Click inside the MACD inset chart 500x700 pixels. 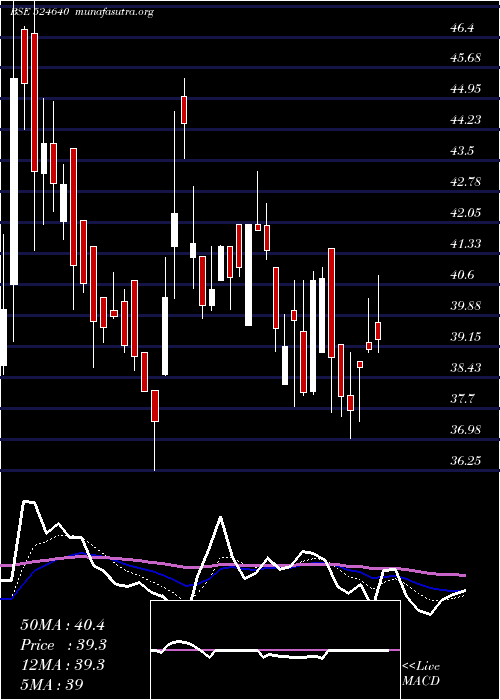[275, 650]
